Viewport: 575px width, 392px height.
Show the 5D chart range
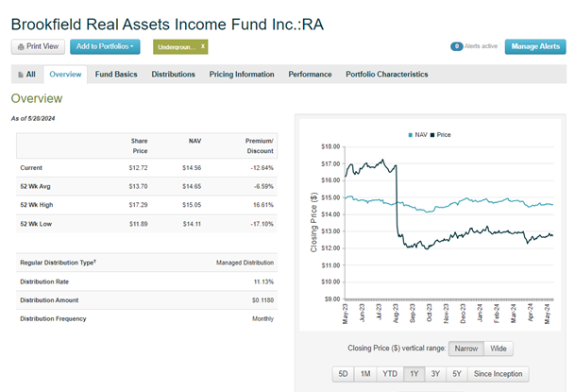tap(344, 373)
